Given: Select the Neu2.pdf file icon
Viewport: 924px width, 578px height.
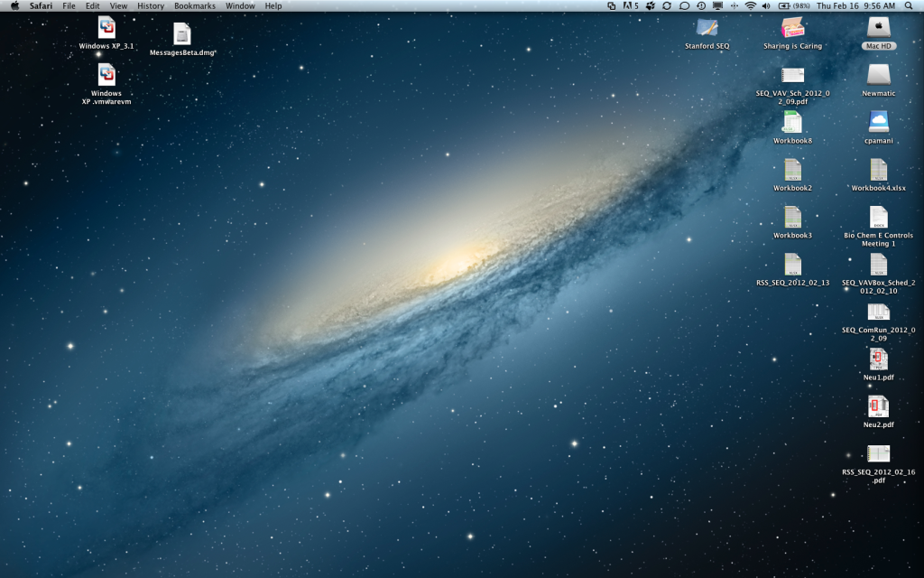Looking at the screenshot, I should tap(879, 406).
